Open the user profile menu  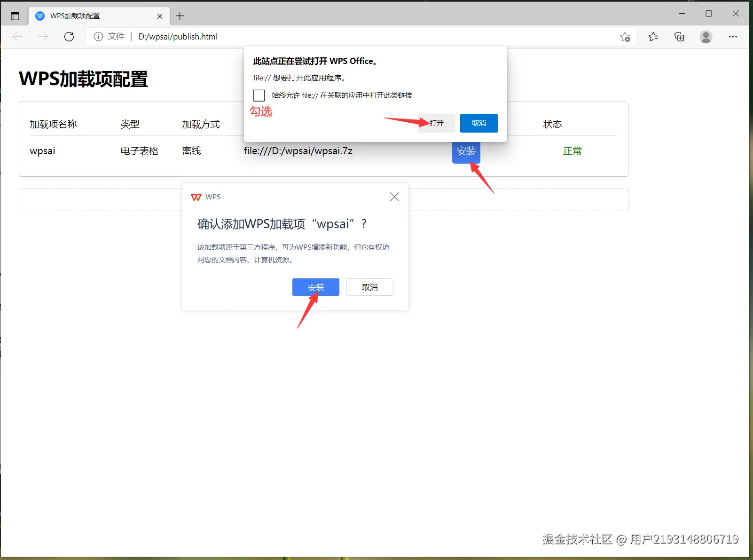click(x=706, y=37)
